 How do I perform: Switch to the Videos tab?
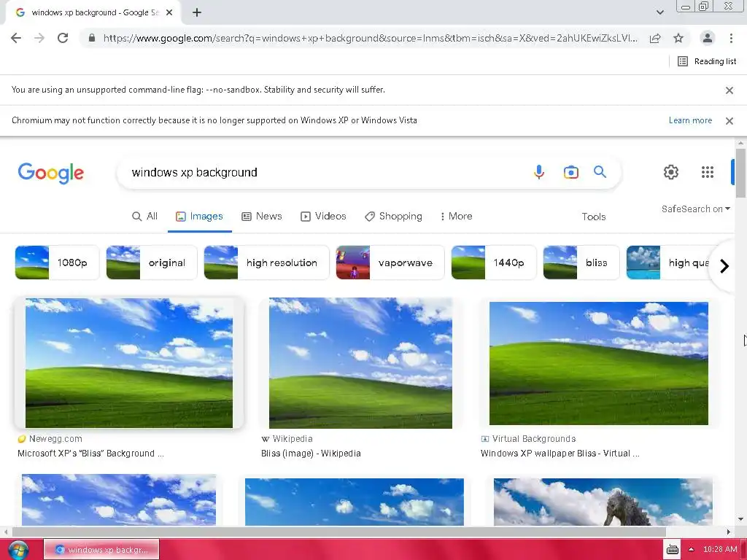[x=323, y=216]
